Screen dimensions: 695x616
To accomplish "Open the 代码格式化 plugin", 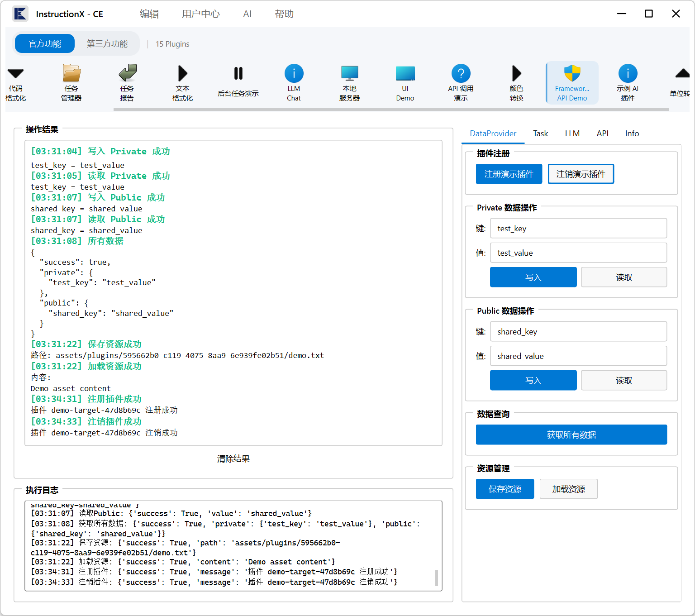I will click(x=16, y=83).
